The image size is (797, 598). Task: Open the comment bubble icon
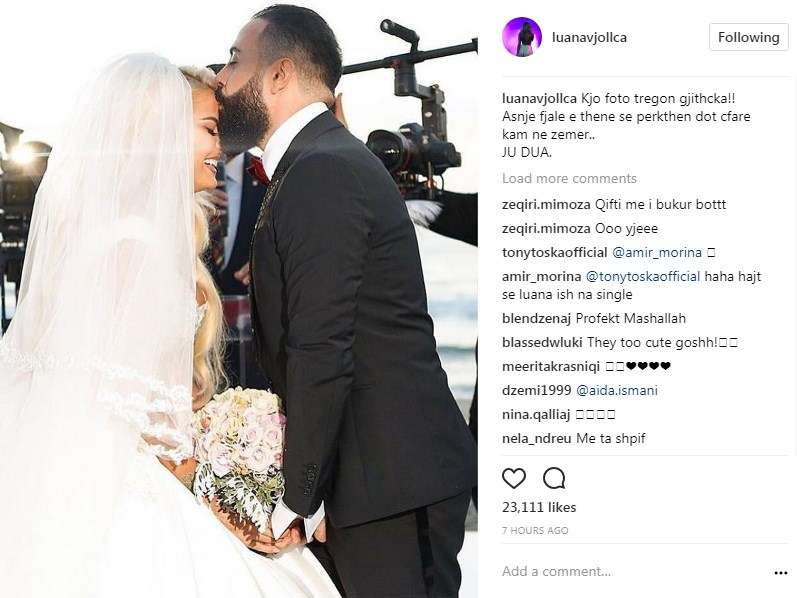coord(554,479)
